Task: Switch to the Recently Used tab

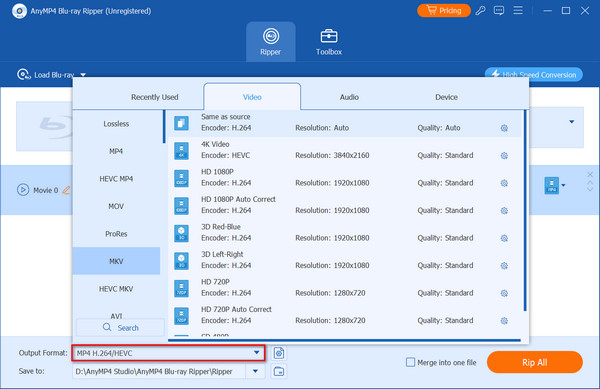Action: tap(155, 97)
